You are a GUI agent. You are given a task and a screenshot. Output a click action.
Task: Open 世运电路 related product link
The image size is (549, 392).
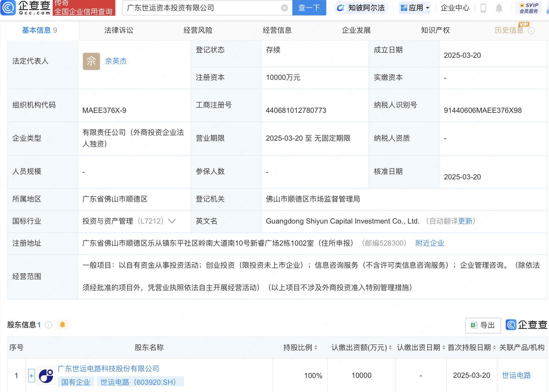[x=516, y=375]
